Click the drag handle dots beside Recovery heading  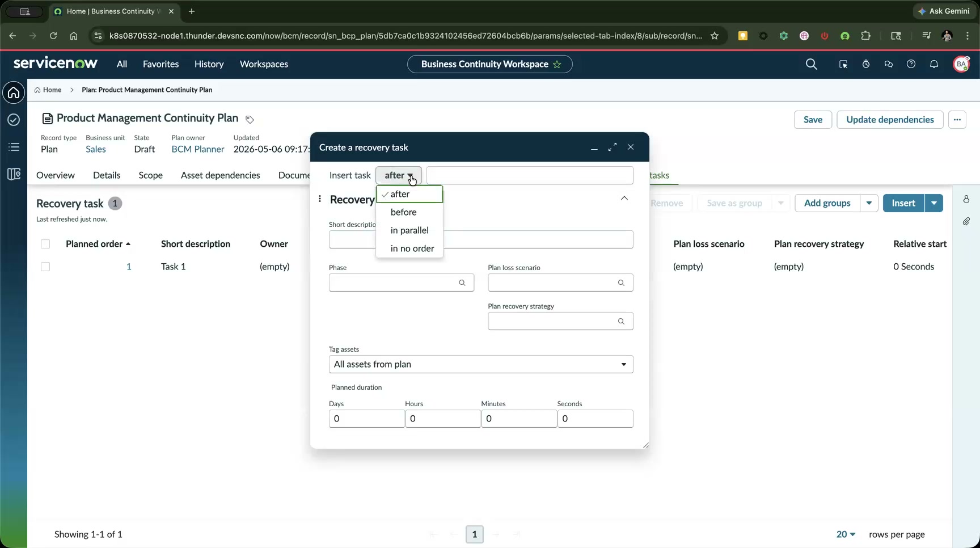point(320,199)
